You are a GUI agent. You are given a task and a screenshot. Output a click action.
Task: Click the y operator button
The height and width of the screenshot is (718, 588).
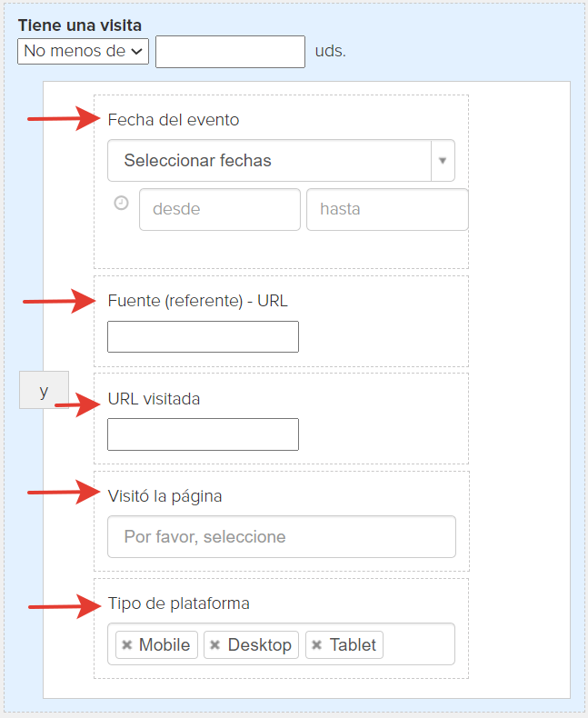tap(44, 390)
